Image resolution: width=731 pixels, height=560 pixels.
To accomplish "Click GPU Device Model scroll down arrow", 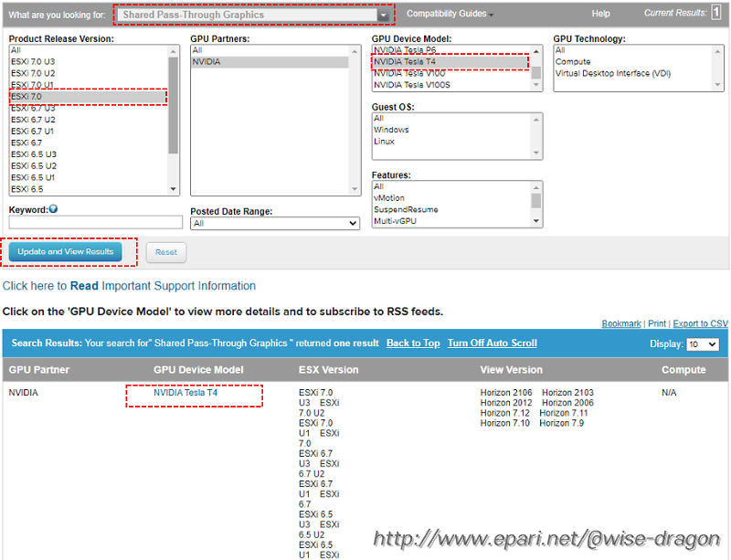I will coord(536,85).
